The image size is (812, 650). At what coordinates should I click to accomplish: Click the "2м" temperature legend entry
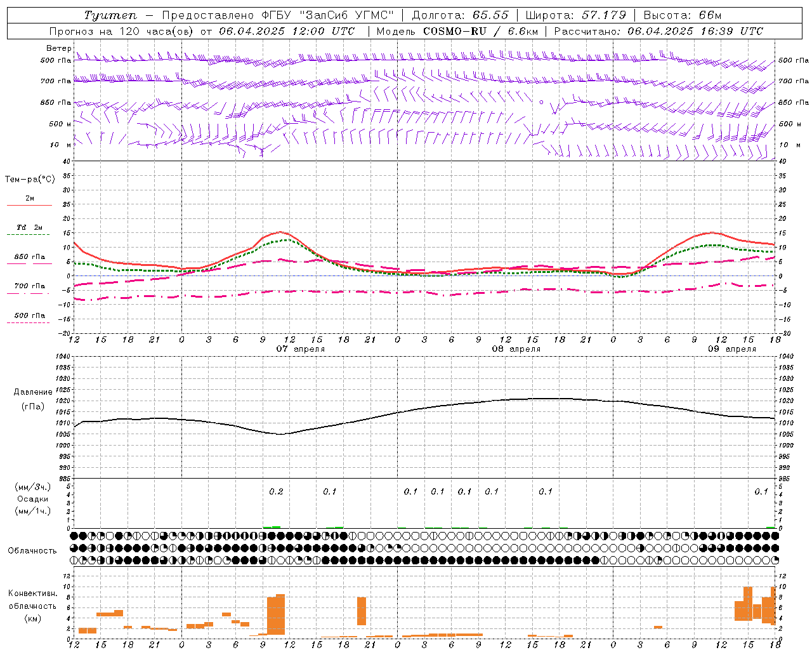coord(30,199)
